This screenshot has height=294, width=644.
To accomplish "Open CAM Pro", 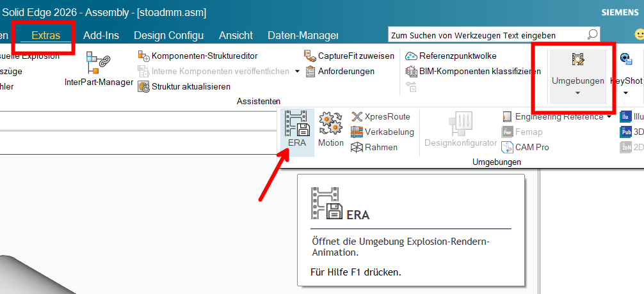I will (x=526, y=147).
